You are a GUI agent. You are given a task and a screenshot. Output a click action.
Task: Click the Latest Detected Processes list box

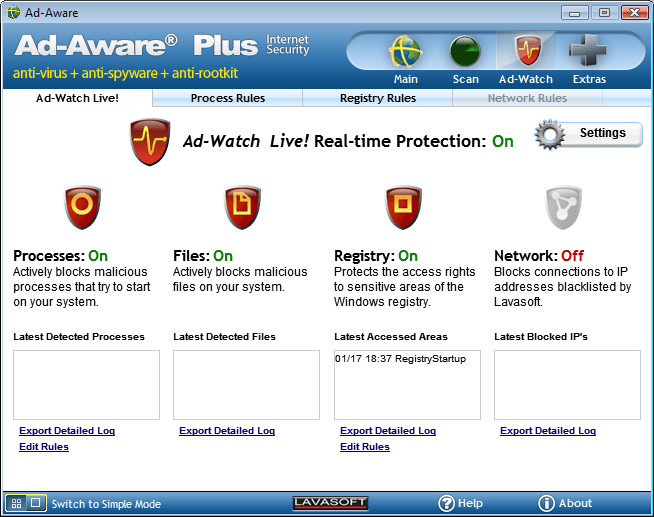pos(86,385)
